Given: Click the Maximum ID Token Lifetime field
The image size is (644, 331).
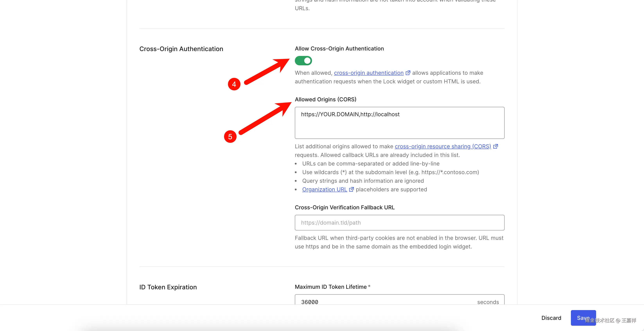Looking at the screenshot, I should pyautogui.click(x=399, y=300).
